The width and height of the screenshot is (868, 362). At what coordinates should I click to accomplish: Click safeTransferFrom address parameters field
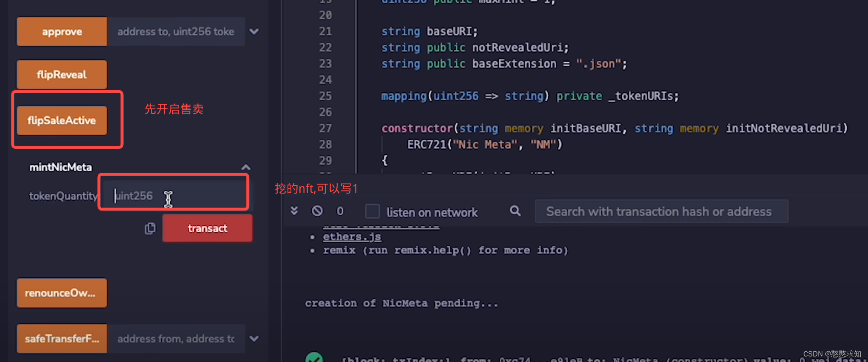tap(176, 339)
